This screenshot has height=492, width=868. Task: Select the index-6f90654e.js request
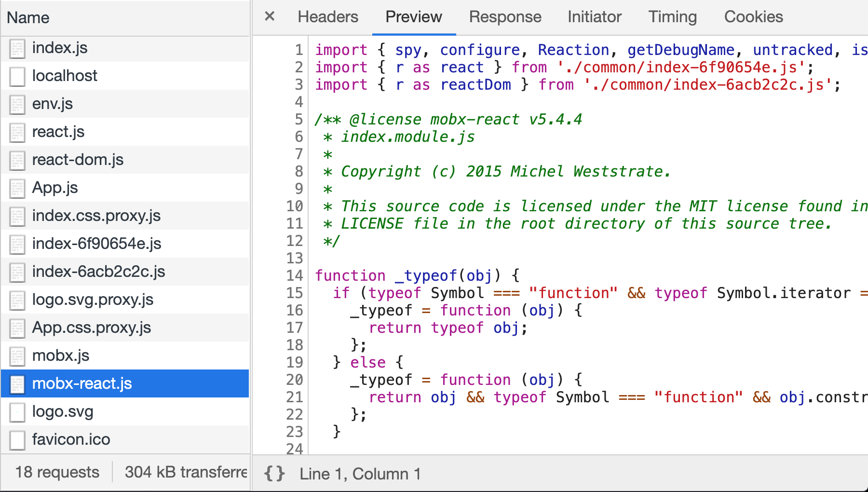[x=125, y=244]
